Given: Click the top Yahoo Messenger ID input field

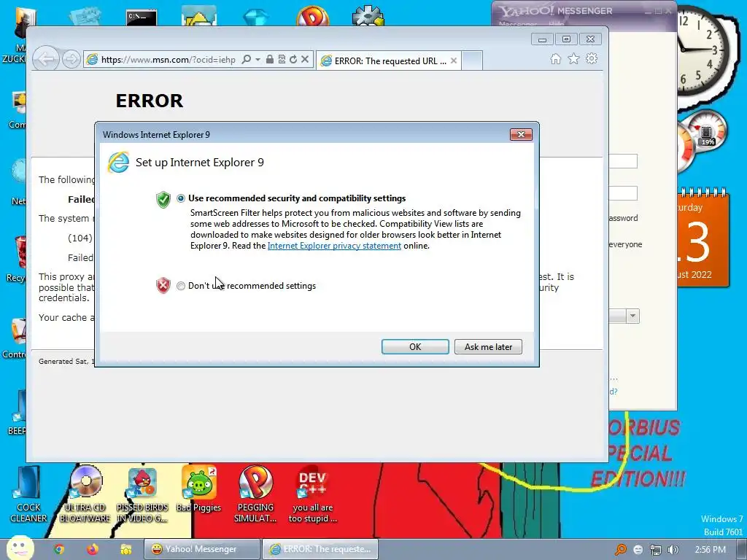Looking at the screenshot, I should click(x=623, y=161).
